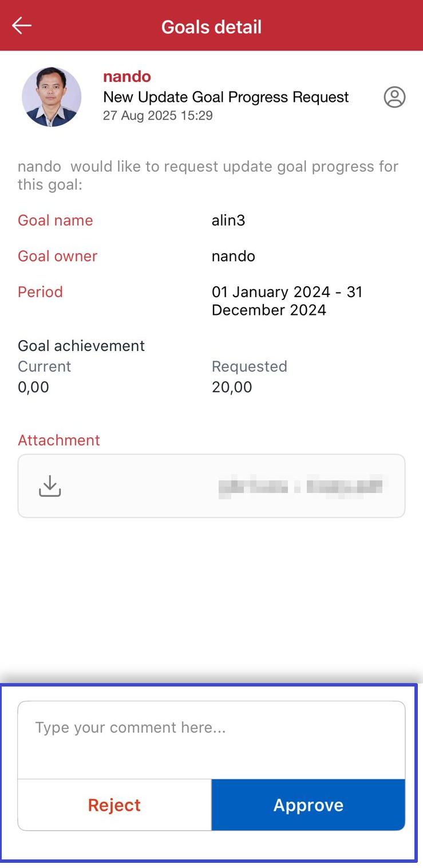Go back using the header arrow

pyautogui.click(x=22, y=26)
